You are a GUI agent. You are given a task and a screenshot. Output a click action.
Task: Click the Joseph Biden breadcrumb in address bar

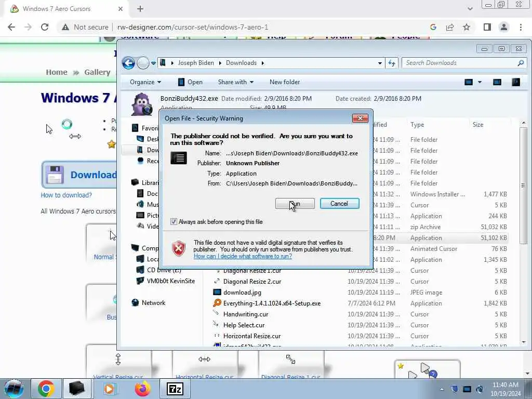[196, 63]
